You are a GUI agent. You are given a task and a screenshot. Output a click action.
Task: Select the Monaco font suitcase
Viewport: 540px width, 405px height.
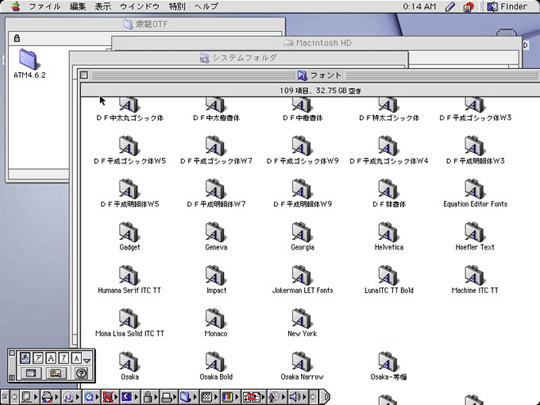tap(215, 318)
